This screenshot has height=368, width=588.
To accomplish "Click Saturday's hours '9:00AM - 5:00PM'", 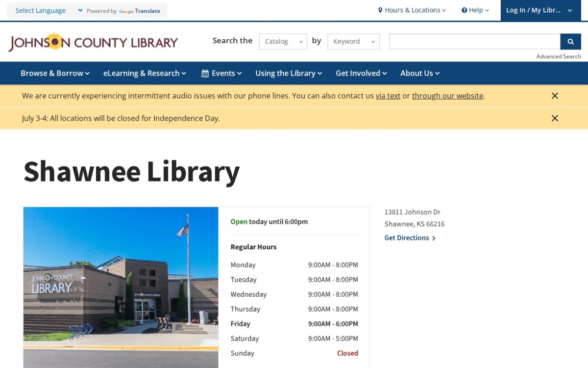I will 333,339.
